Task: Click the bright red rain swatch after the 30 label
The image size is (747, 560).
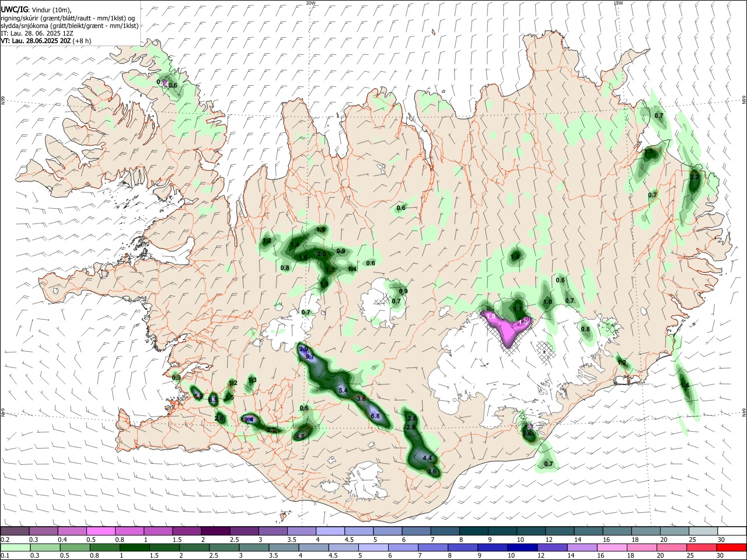Action: pos(731,547)
